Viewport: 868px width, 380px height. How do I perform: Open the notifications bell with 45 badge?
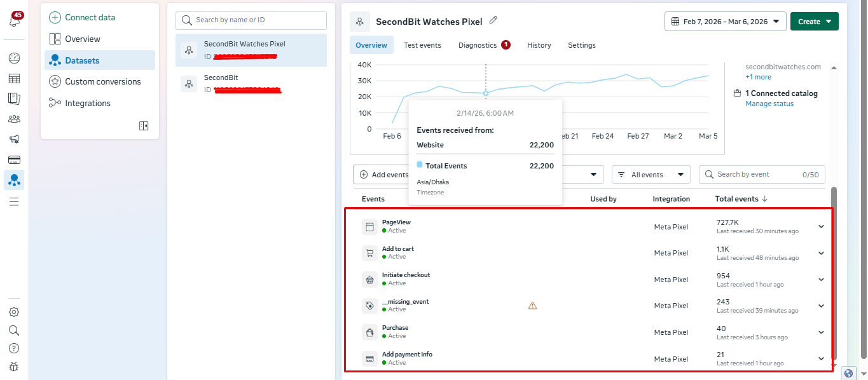tap(14, 20)
